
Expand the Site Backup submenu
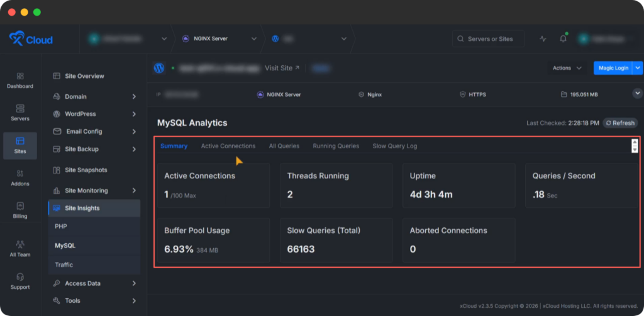click(134, 150)
